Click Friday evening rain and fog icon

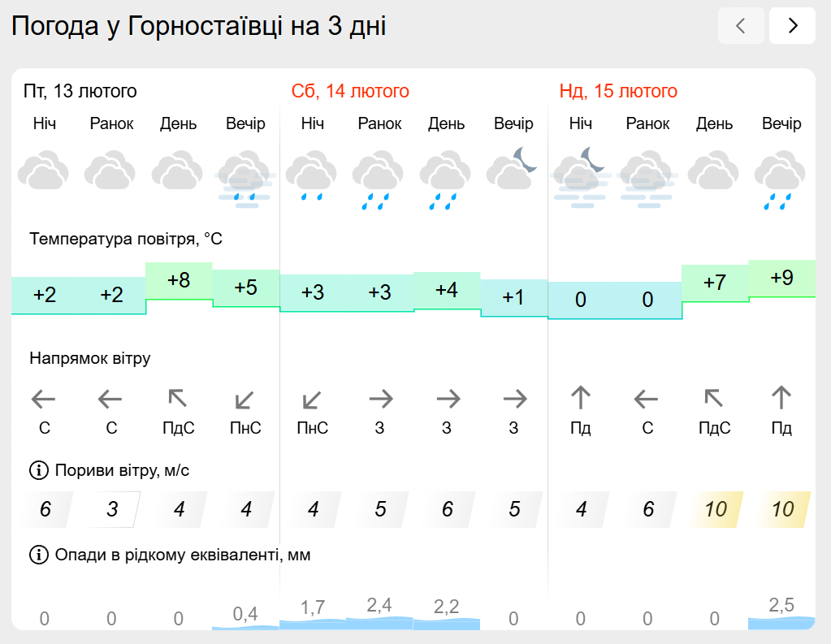tap(245, 178)
